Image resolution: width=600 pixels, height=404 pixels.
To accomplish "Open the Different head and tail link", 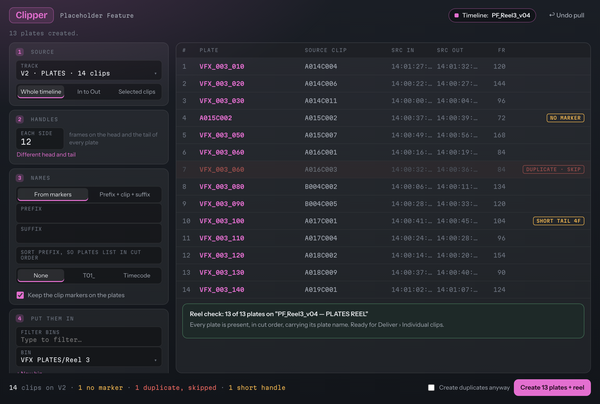I will click(x=46, y=155).
